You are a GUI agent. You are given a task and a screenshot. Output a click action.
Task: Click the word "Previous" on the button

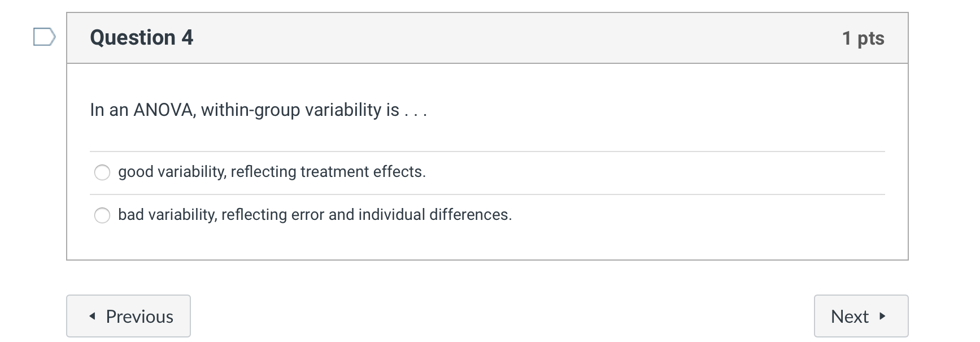[x=140, y=317]
